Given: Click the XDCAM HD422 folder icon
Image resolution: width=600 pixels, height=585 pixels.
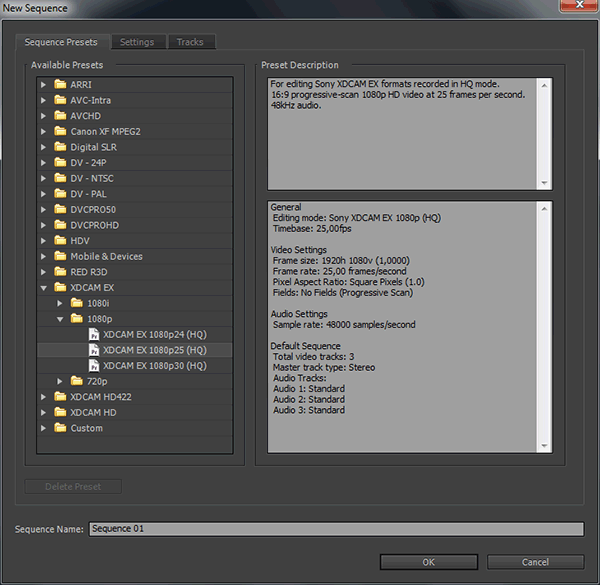Looking at the screenshot, I should pos(60,397).
